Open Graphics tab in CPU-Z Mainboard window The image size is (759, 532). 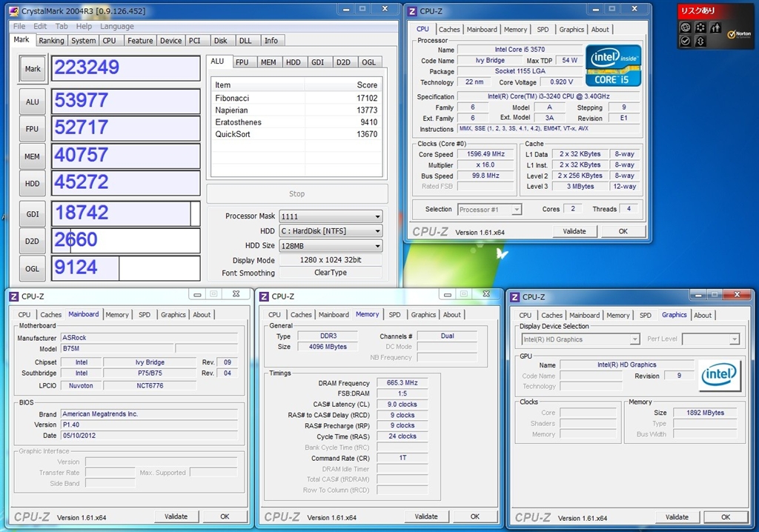[173, 315]
